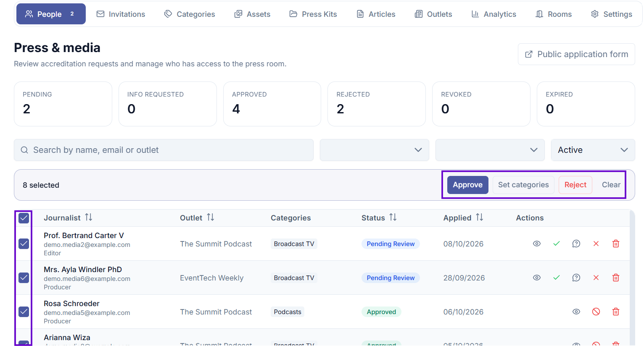Click the Pending stat card
644x346 pixels.
(x=63, y=104)
